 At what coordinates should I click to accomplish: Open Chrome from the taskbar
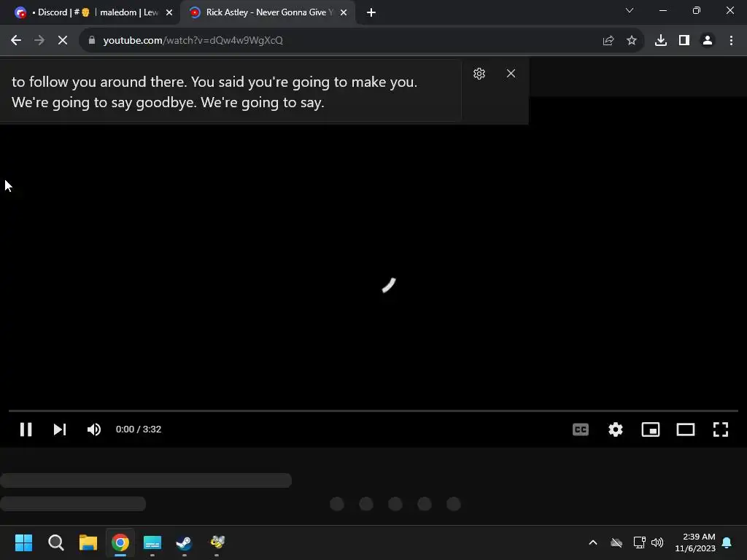pos(120,542)
